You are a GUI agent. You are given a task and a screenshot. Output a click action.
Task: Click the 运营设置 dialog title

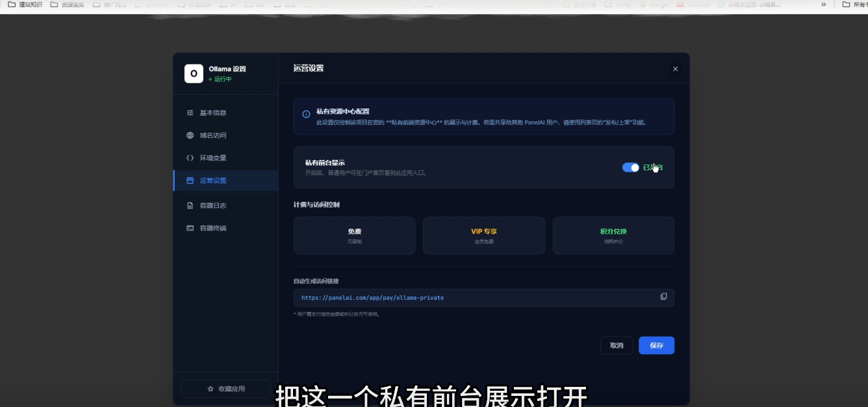point(309,68)
